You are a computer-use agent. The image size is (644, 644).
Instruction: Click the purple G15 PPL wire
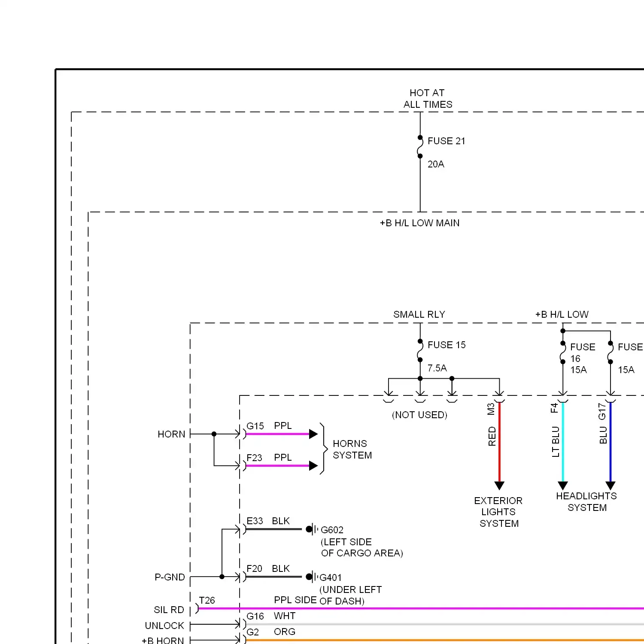click(x=278, y=434)
